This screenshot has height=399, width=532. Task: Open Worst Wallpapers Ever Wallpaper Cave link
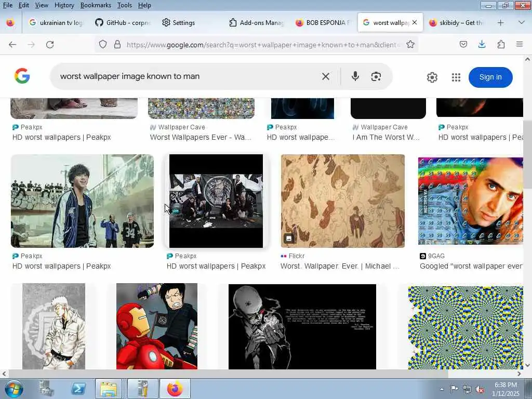pyautogui.click(x=200, y=137)
